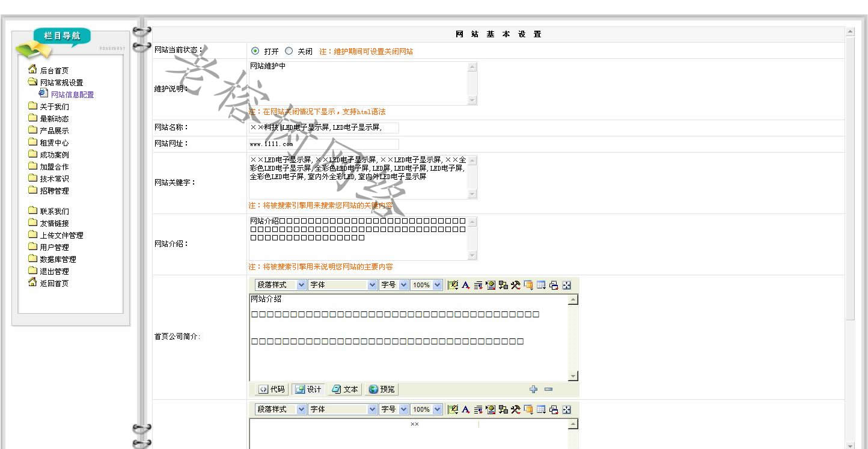
Task: Click the main page scrollbar down arrow
Action: click(x=850, y=445)
